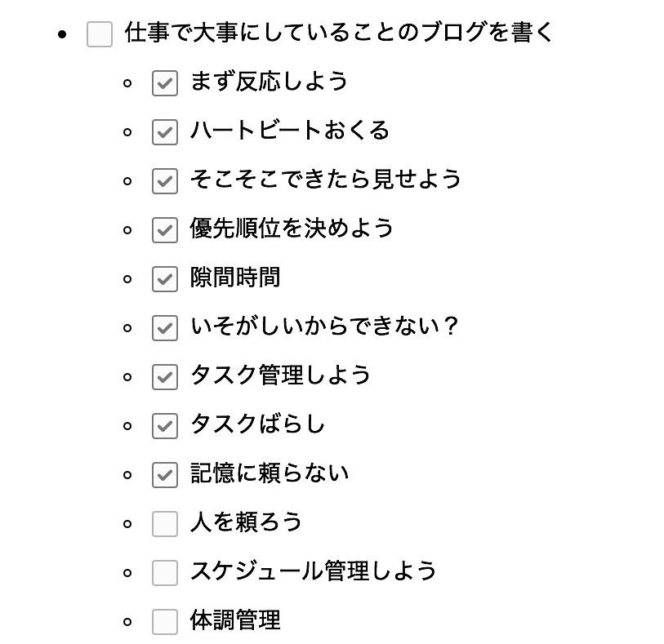Uncheck the 隙間時間 checkbox

click(164, 278)
